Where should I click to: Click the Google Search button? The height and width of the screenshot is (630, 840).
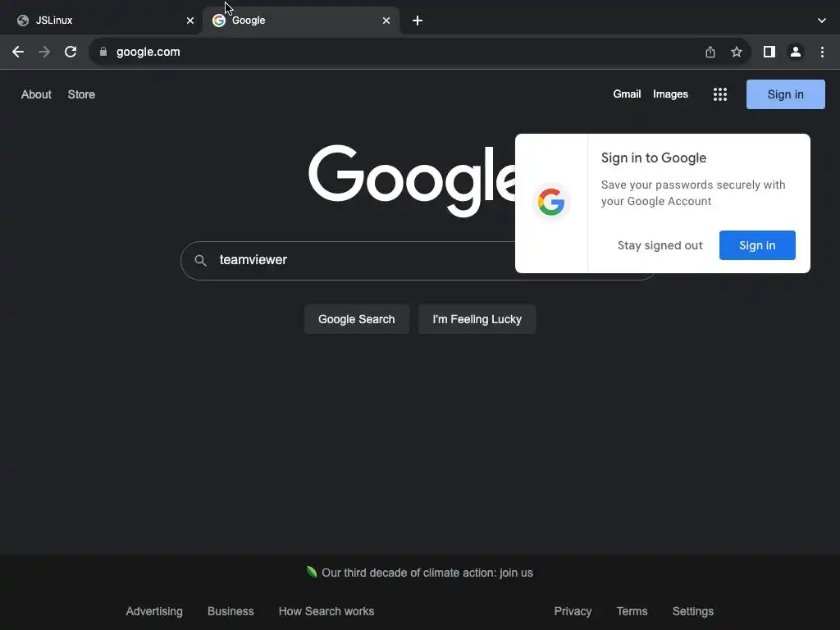[x=356, y=319]
